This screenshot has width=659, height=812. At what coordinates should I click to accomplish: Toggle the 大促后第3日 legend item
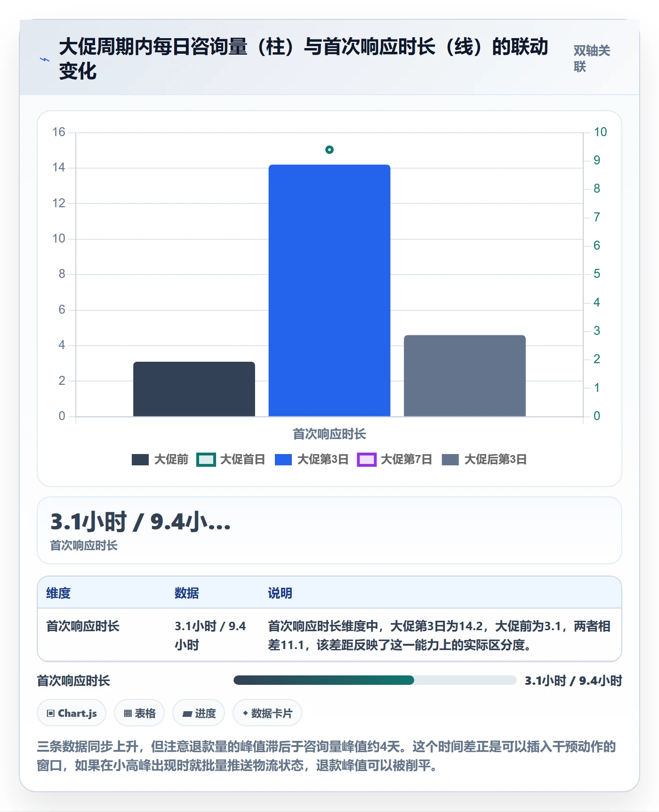[484, 460]
